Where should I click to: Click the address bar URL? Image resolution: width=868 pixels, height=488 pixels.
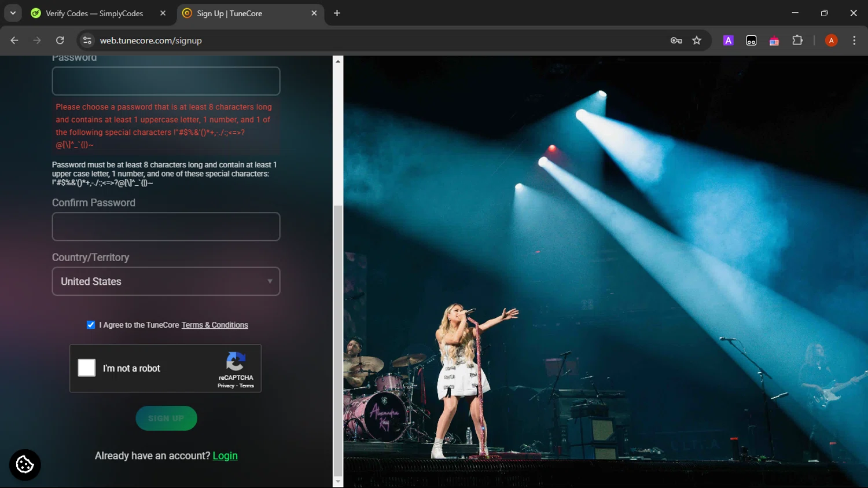(x=151, y=41)
